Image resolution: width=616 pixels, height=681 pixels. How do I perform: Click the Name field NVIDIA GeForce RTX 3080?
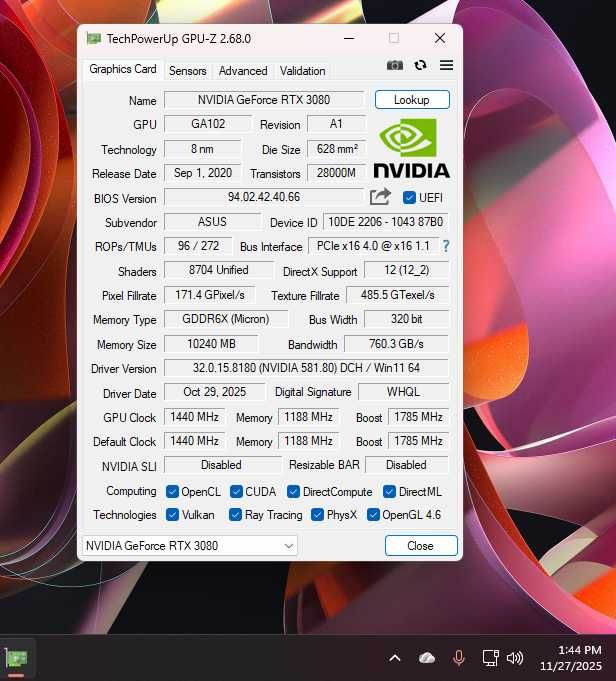pyautogui.click(x=264, y=100)
